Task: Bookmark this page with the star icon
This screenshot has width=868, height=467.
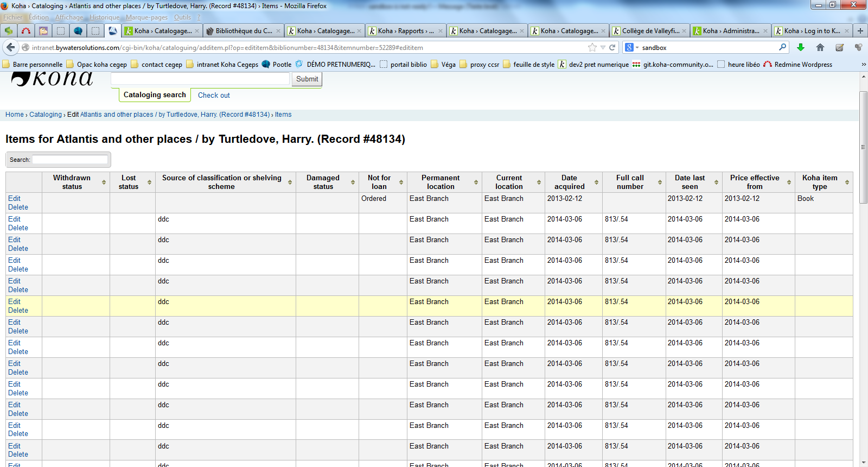Action: coord(592,47)
